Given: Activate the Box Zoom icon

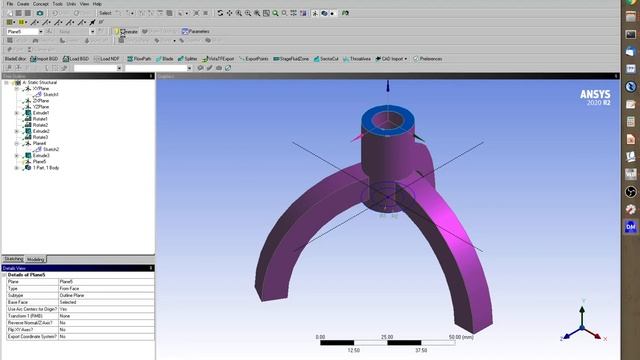Looking at the screenshot, I should (x=248, y=13).
